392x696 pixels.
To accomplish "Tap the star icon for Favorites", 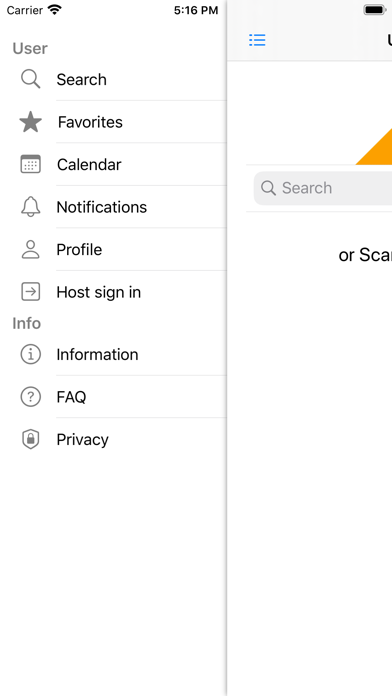I will coord(31,122).
